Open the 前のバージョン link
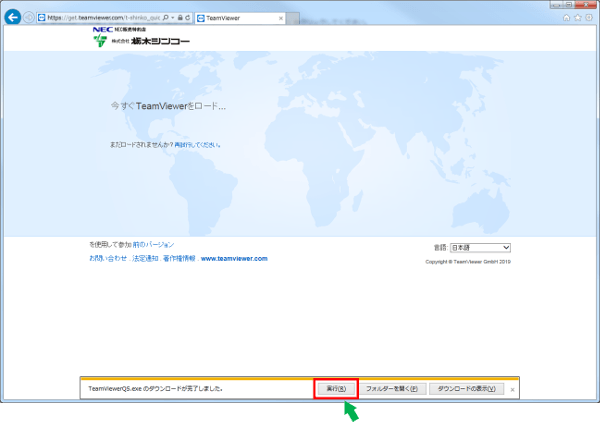The width and height of the screenshot is (600, 422). pos(153,244)
